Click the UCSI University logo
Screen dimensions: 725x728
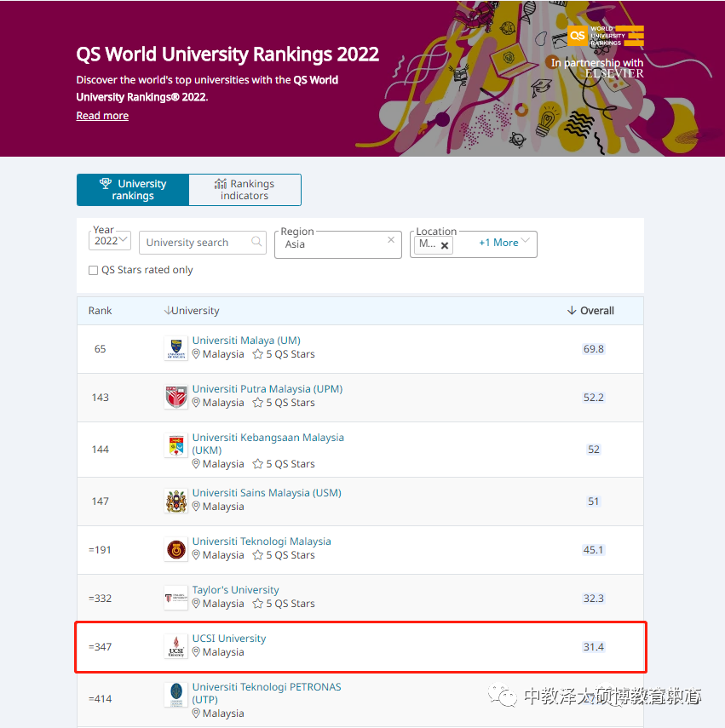176,646
